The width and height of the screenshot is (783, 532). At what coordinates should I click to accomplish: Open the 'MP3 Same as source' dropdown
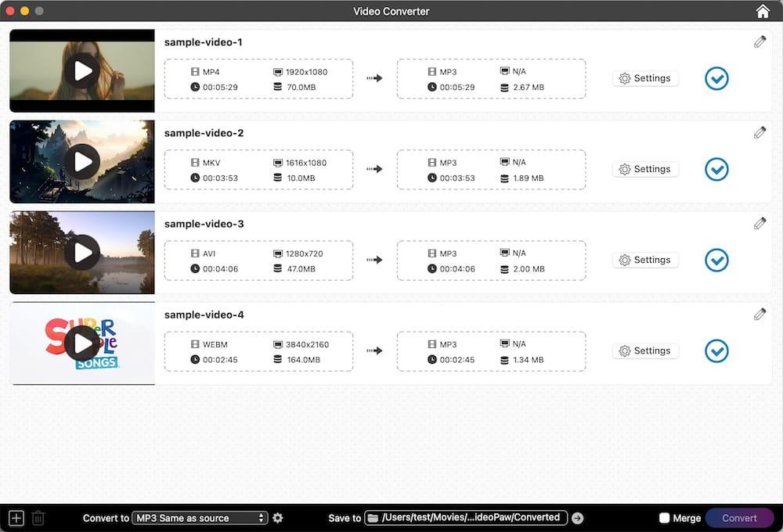(x=200, y=518)
